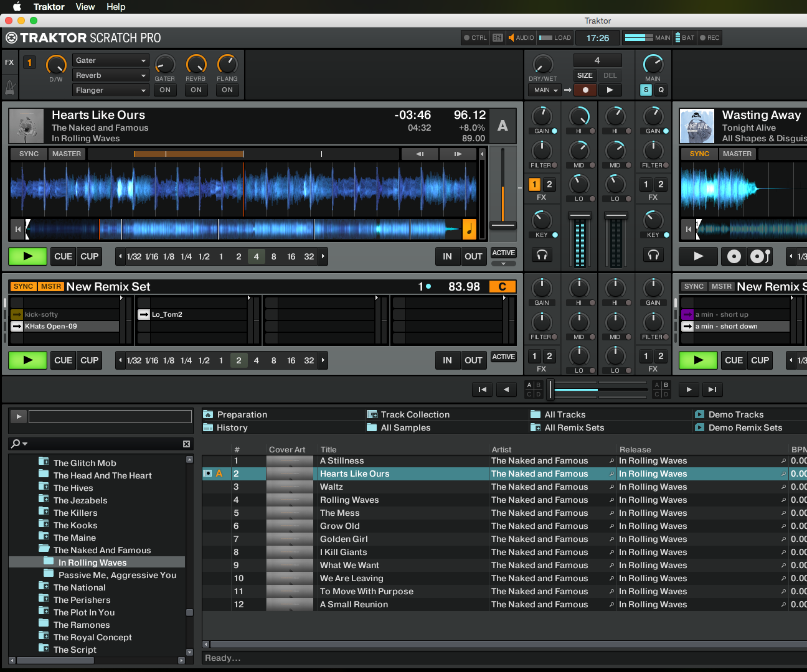This screenshot has width=807, height=672.
Task: Start loop recorder recording with the red dot
Action: pos(585,90)
